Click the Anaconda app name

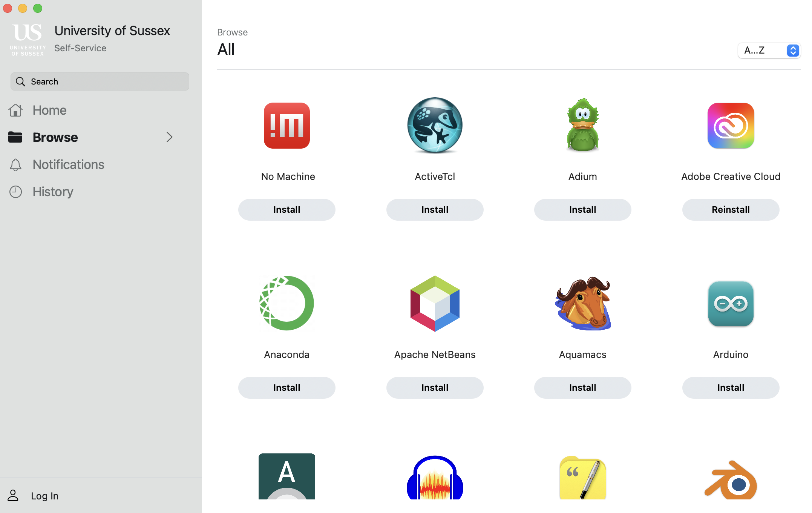coord(286,355)
